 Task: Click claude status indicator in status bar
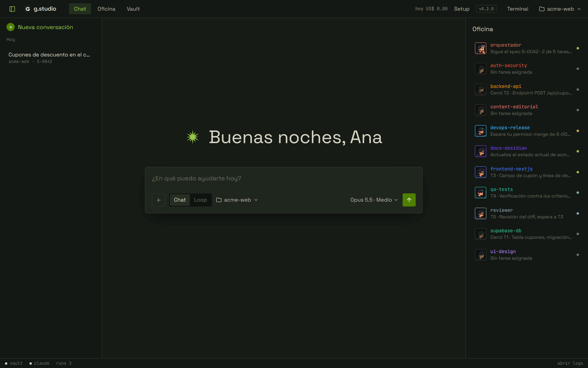[x=39, y=363]
